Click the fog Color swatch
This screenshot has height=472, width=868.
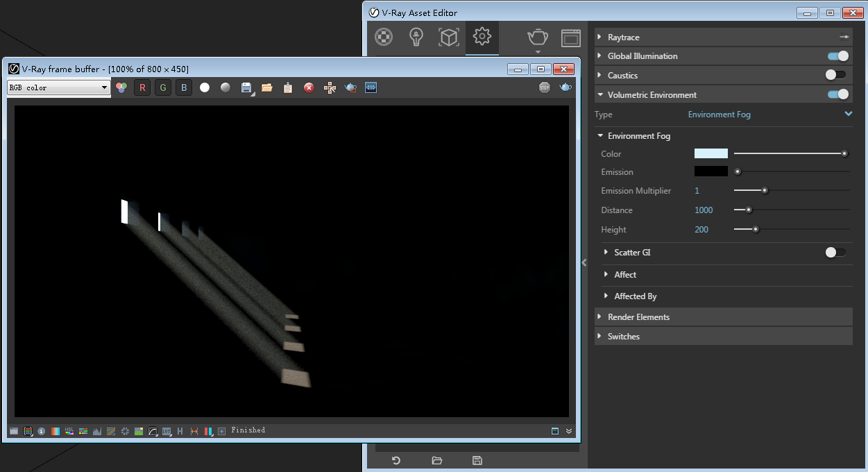(x=710, y=154)
